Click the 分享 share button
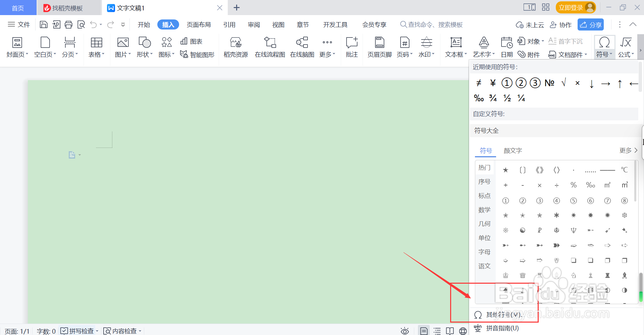This screenshot has height=335, width=644. pos(591,24)
